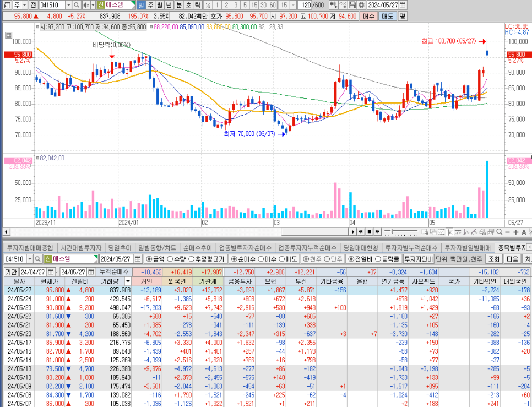Image resolution: width=532 pixels, height=407 pixels.
Task: Click the chart play forward arrow button
Action: click(x=353, y=232)
